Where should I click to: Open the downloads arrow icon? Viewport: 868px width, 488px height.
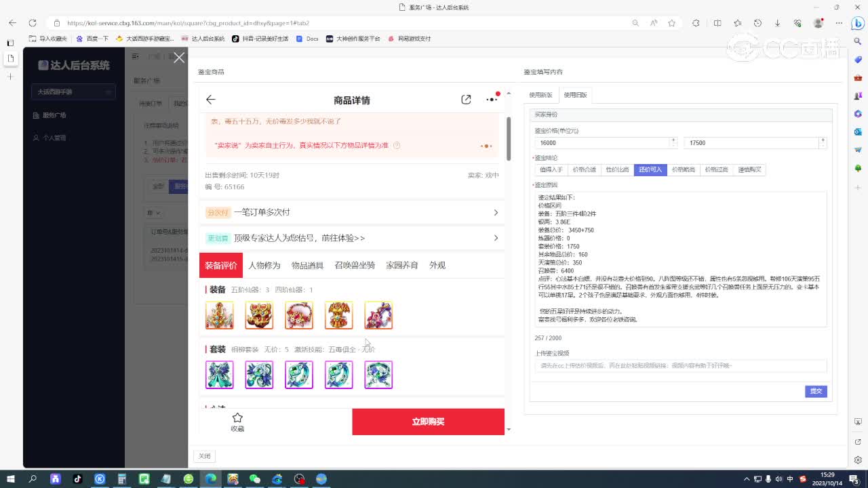[778, 22]
